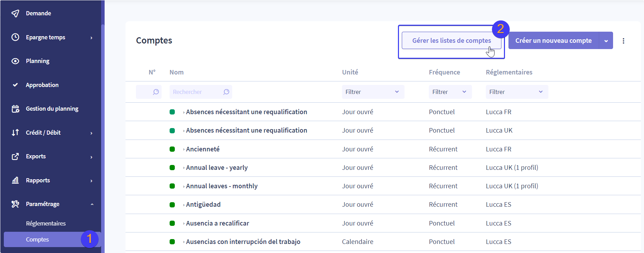Open the Lucca FR Absences nécessitant une requalification account
This screenshot has width=644, height=253.
246,112
